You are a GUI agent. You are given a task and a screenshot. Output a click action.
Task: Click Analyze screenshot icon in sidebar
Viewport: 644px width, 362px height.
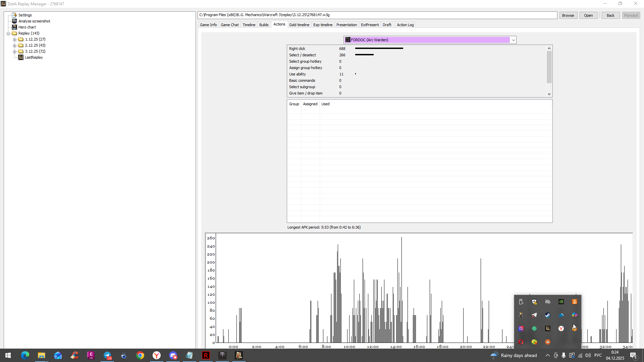[14, 21]
